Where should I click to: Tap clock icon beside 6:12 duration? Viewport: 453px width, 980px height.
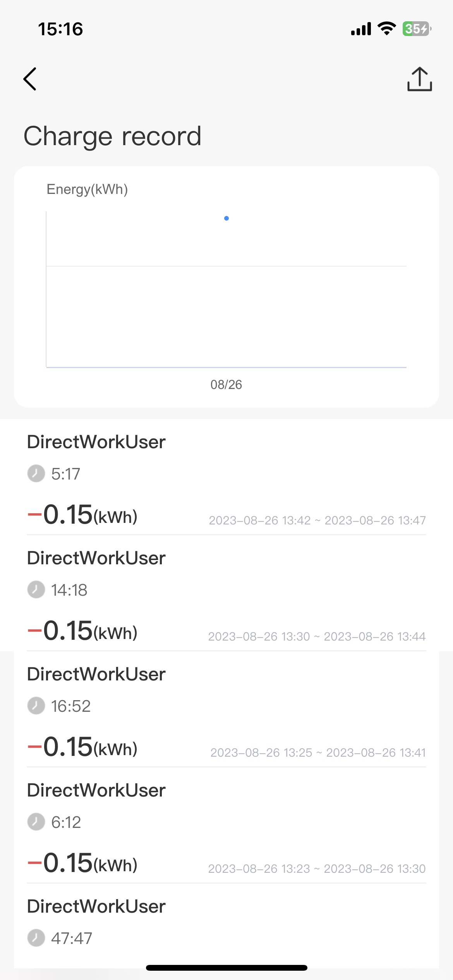click(36, 822)
